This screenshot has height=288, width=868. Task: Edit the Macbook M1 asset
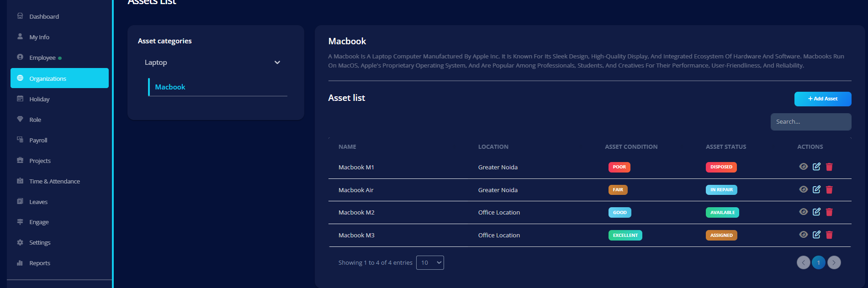[x=816, y=167]
